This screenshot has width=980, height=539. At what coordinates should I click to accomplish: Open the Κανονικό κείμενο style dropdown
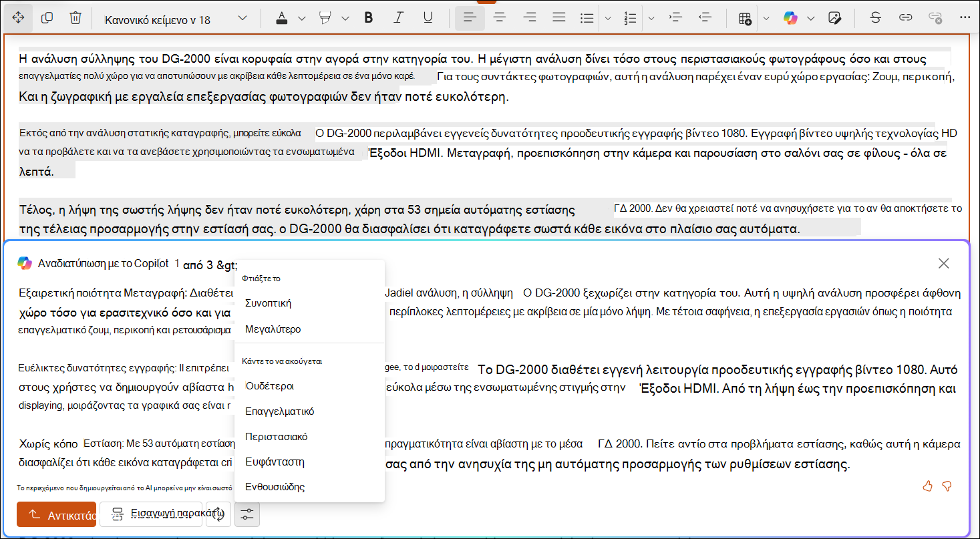click(x=176, y=19)
